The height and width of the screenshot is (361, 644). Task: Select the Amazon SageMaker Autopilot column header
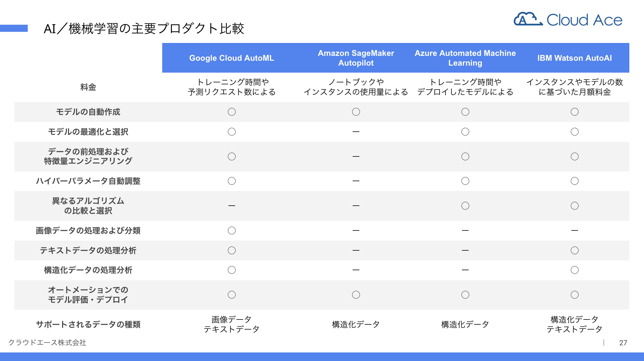[356, 58]
